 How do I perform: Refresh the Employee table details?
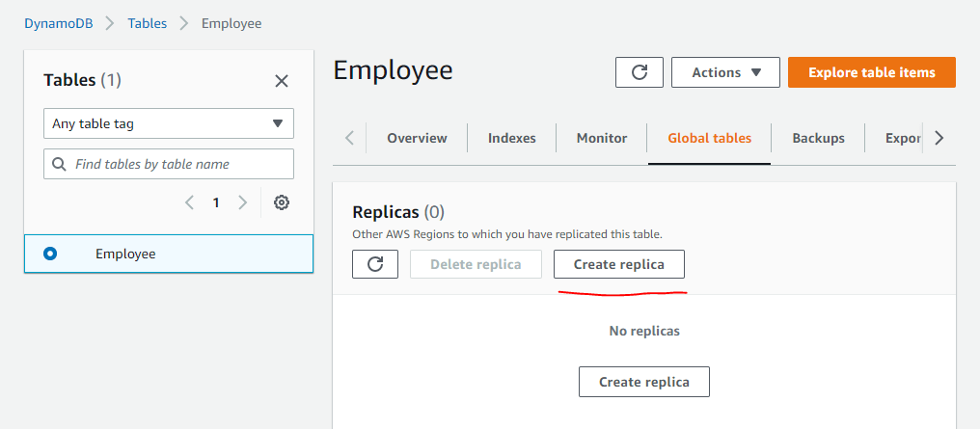point(639,72)
